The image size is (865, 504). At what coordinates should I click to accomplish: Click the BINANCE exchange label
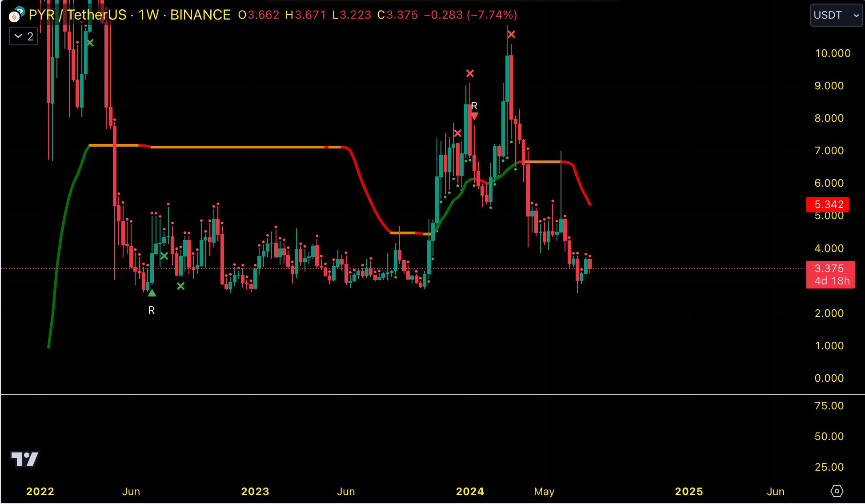point(200,15)
